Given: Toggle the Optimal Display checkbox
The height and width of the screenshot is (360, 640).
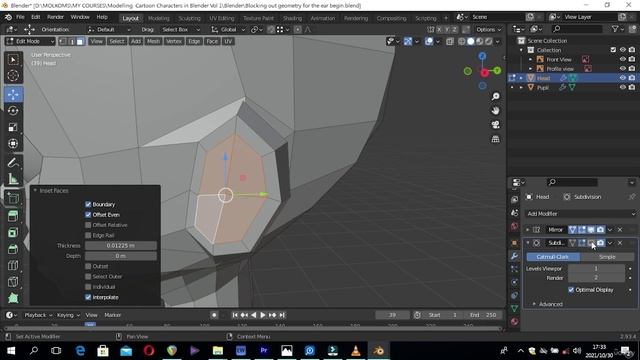Looking at the screenshot, I should (x=571, y=290).
